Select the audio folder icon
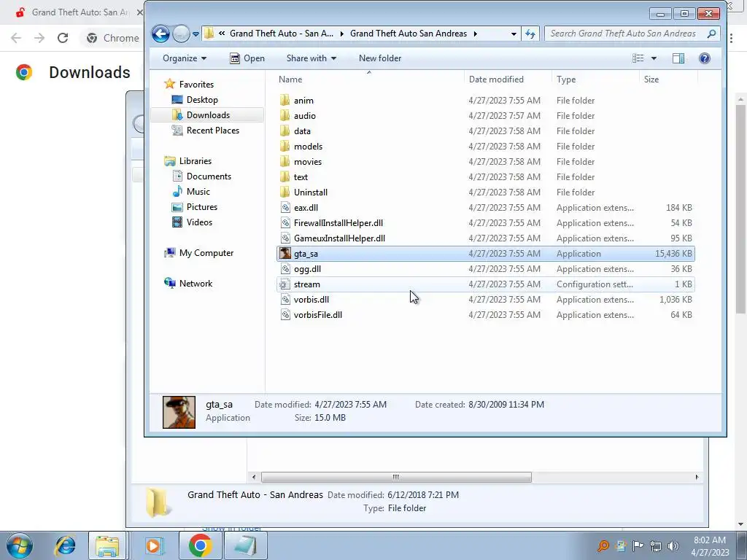 pyautogui.click(x=285, y=115)
